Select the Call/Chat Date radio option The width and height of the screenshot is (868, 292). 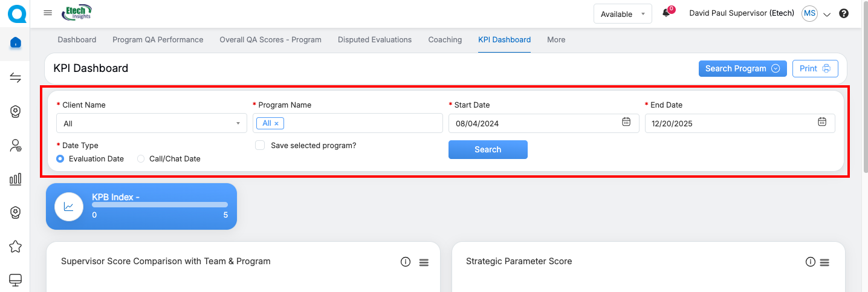coord(141,159)
